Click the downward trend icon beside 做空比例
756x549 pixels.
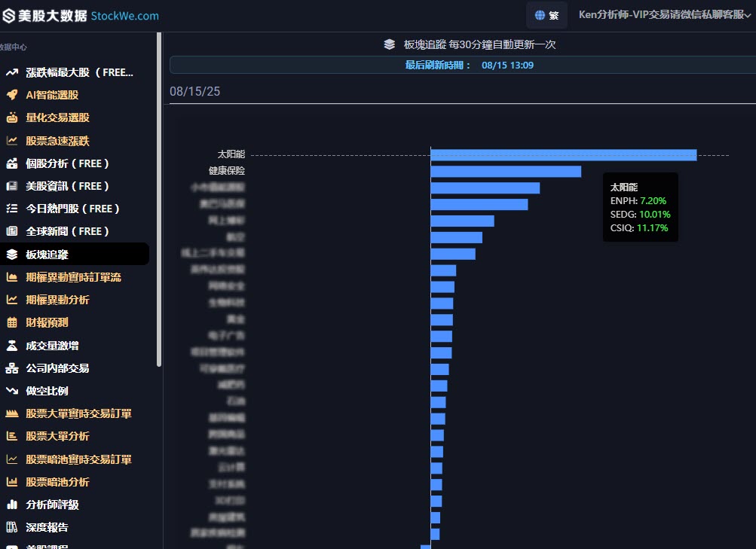12,391
